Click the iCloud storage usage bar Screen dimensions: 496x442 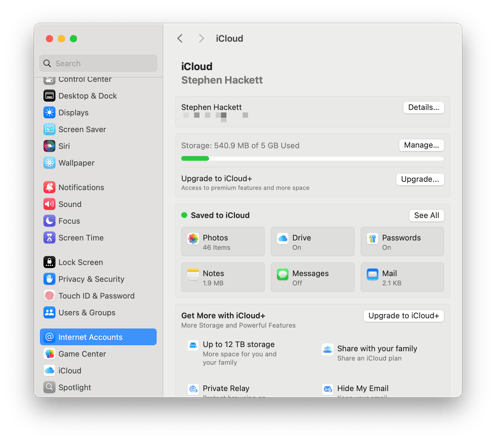pyautogui.click(x=312, y=159)
